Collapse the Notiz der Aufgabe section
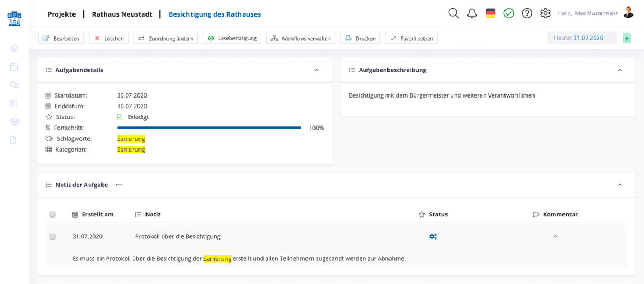Viewport: 644px width, 284px height. [620, 185]
